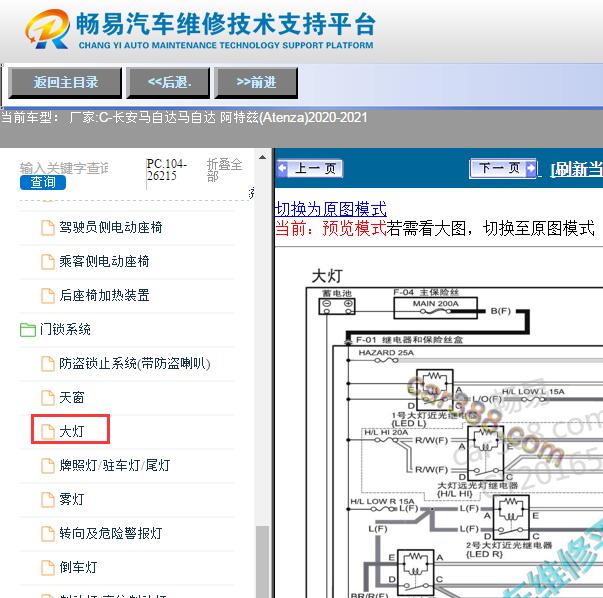
Task: Click document icon beside 雾灯
Action: [48, 499]
